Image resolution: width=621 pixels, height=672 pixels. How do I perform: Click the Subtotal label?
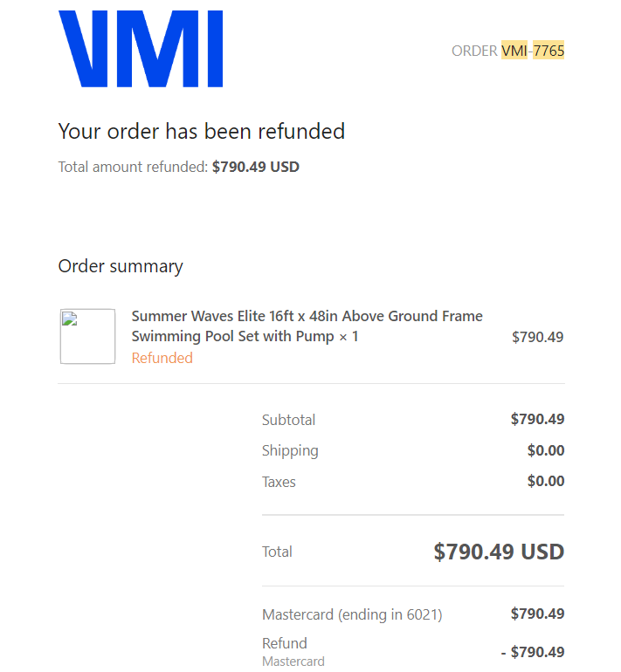click(x=288, y=420)
